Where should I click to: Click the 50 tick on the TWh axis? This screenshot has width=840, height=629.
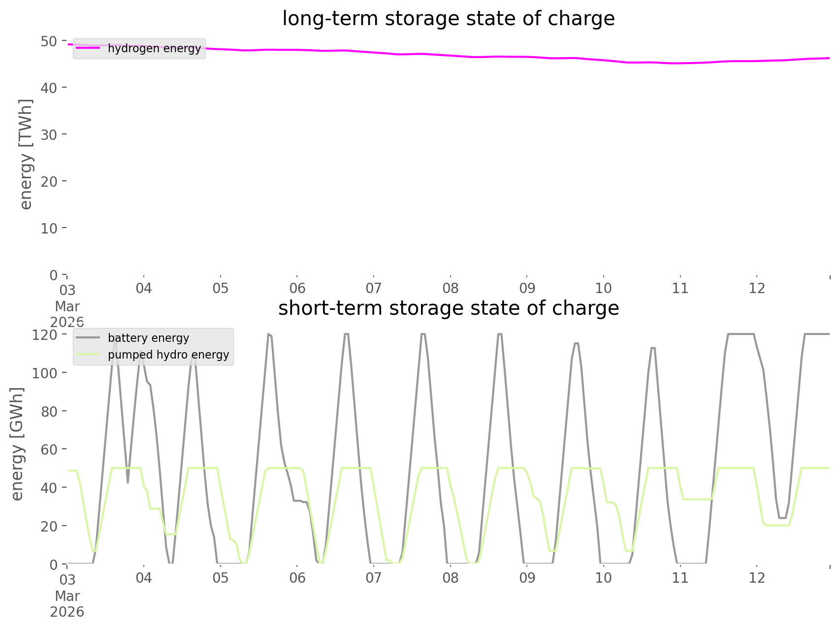tap(49, 41)
